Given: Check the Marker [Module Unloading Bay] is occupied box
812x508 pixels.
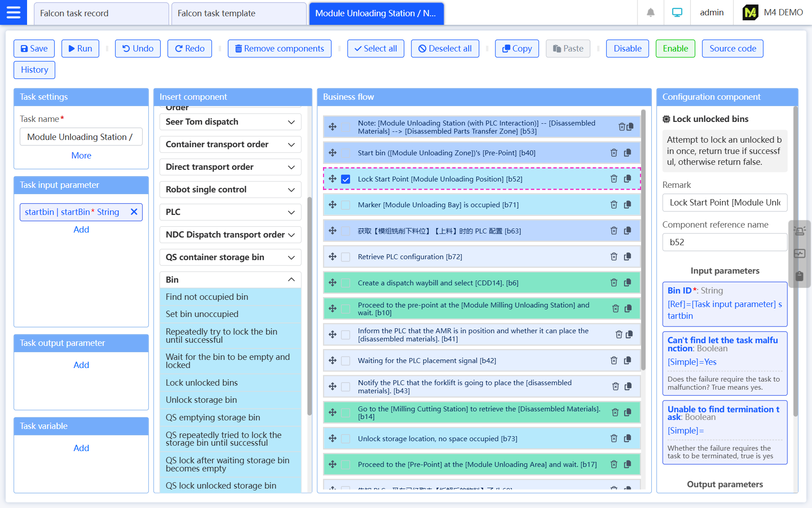Looking at the screenshot, I should tap(346, 205).
